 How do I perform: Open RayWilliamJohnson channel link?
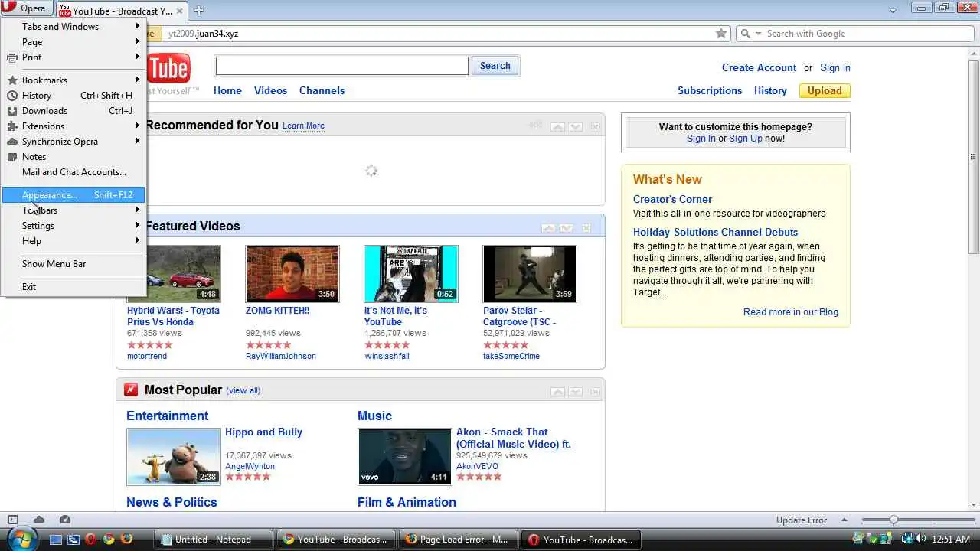(281, 356)
